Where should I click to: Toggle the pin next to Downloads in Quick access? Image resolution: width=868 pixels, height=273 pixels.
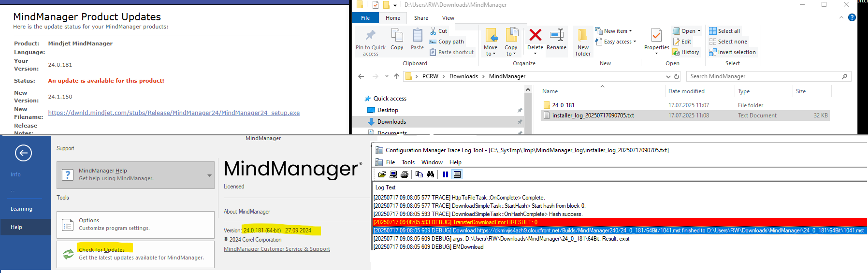(520, 122)
